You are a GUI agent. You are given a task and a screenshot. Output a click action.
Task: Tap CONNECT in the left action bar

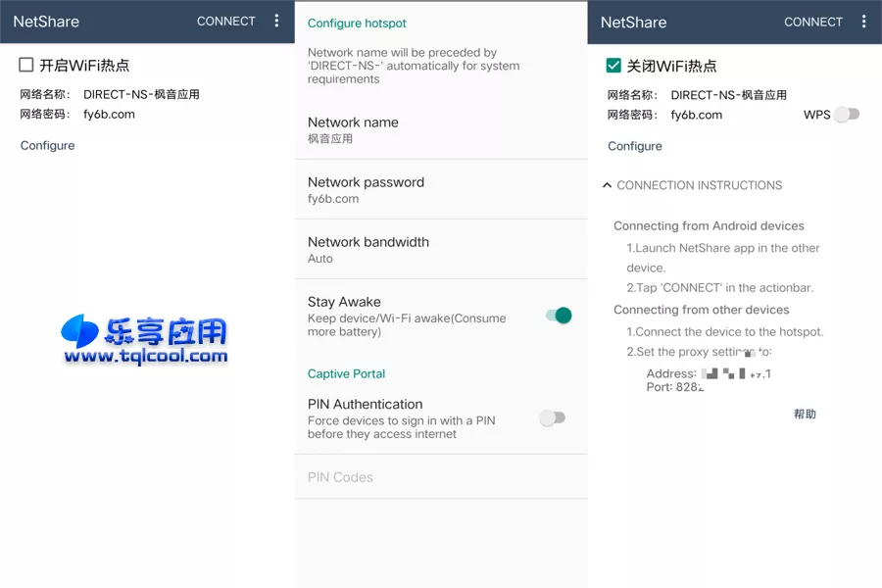[x=225, y=21]
